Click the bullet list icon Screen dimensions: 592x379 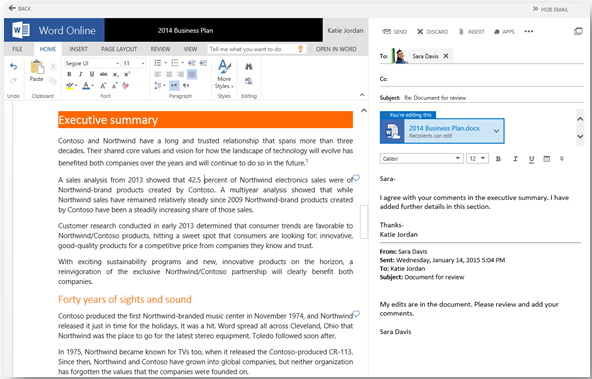pos(158,63)
